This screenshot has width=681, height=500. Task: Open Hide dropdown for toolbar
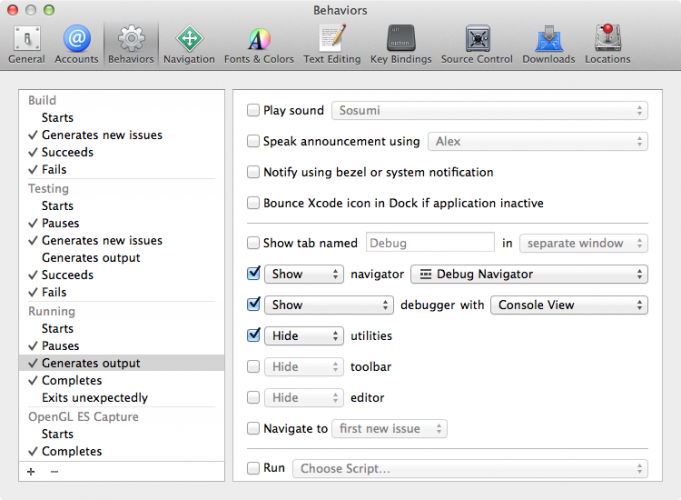point(304,367)
